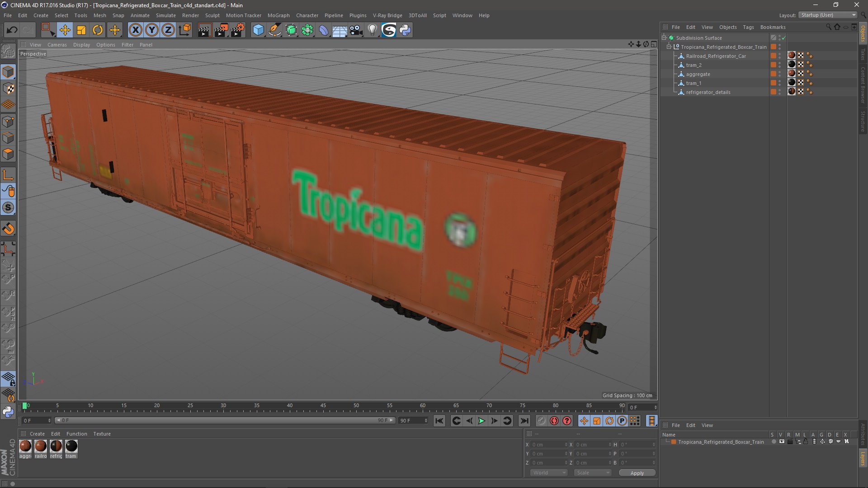Open the Simulate menu
Screen dimensions: 868x488
point(166,15)
